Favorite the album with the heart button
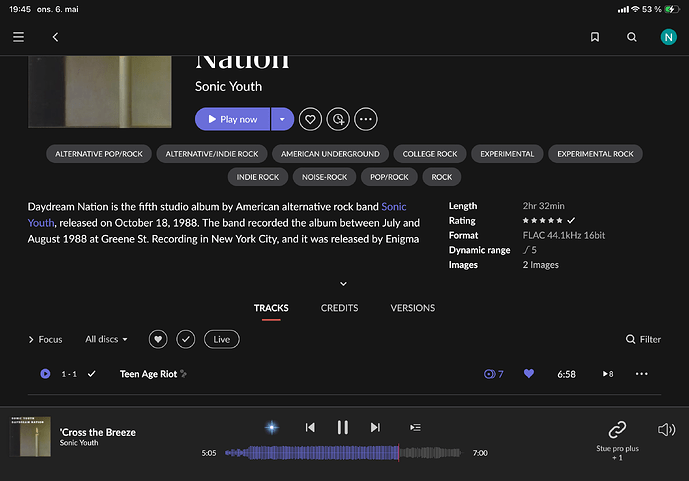 (310, 119)
